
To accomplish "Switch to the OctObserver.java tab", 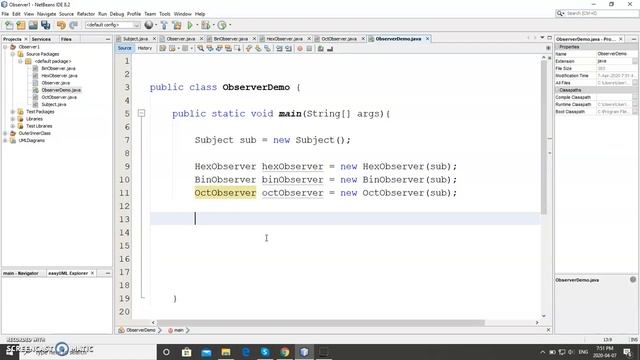I will tap(339, 39).
